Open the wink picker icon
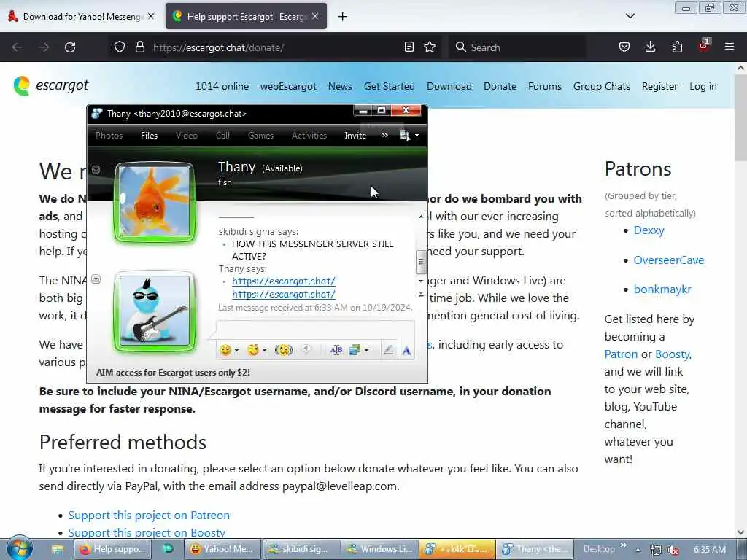Viewport: 747px width, 560px height. click(x=253, y=350)
